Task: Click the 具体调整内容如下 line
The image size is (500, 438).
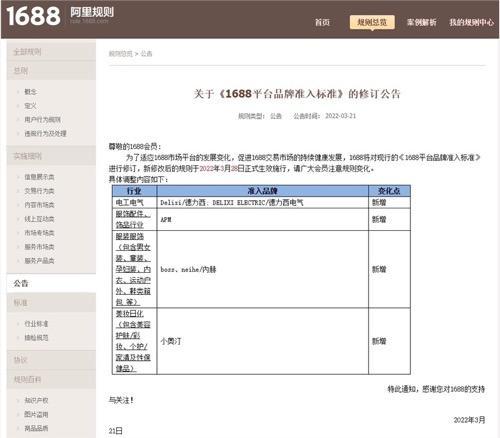Action: pos(138,180)
